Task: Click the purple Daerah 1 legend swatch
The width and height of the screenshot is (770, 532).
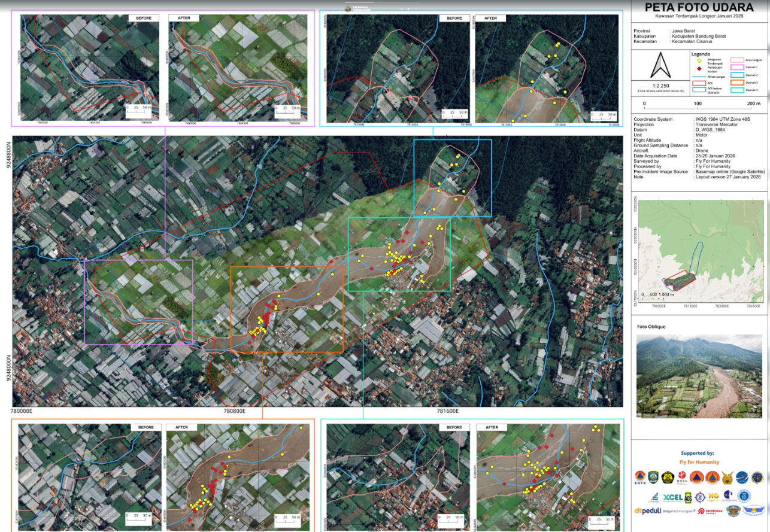Action: (x=736, y=68)
